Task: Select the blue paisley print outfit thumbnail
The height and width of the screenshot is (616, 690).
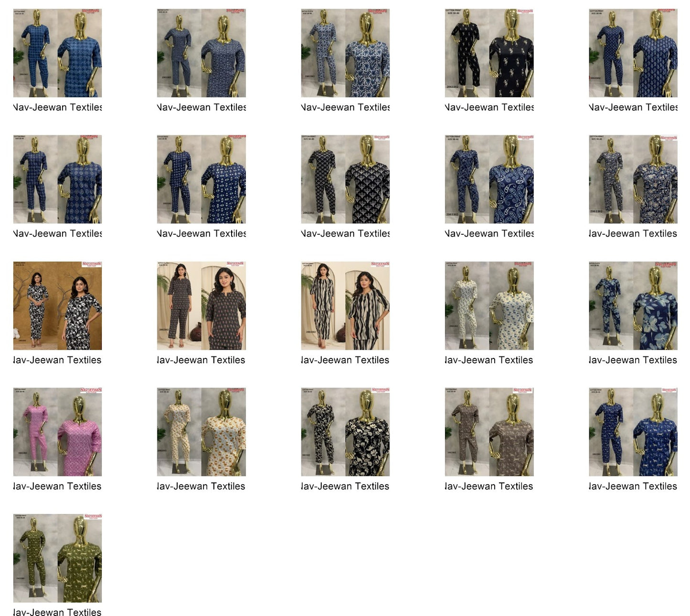Action: (489, 179)
